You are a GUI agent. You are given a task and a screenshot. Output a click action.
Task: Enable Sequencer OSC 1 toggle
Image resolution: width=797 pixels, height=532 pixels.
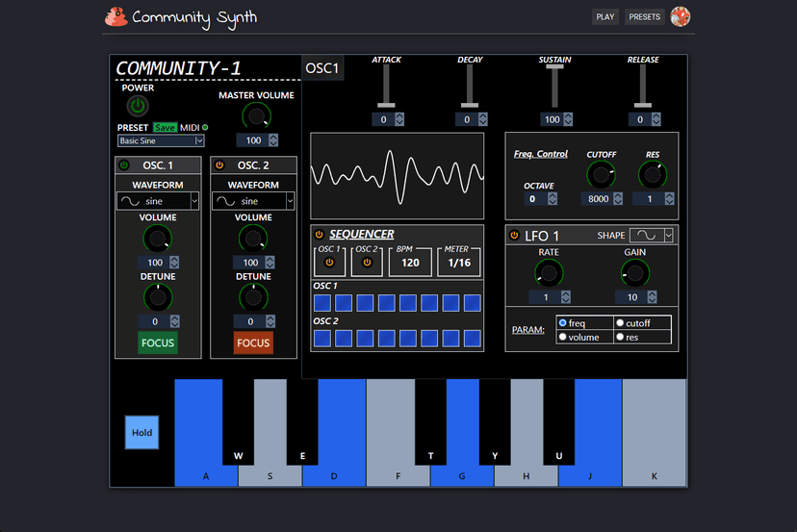tap(329, 262)
